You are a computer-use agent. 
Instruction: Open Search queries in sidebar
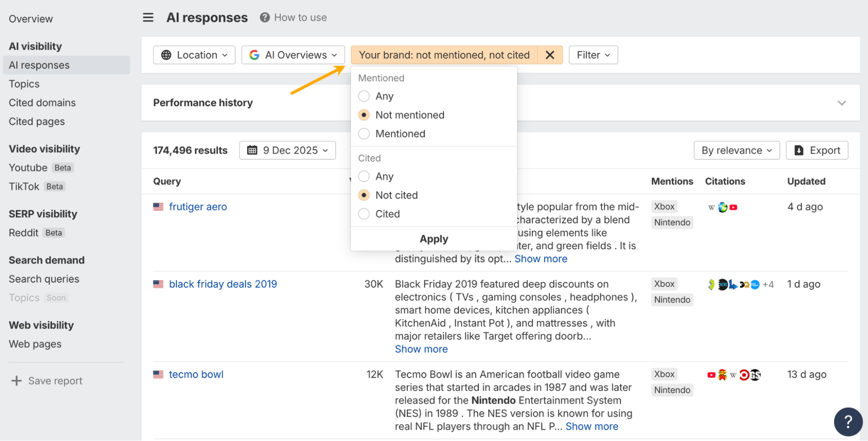click(44, 279)
